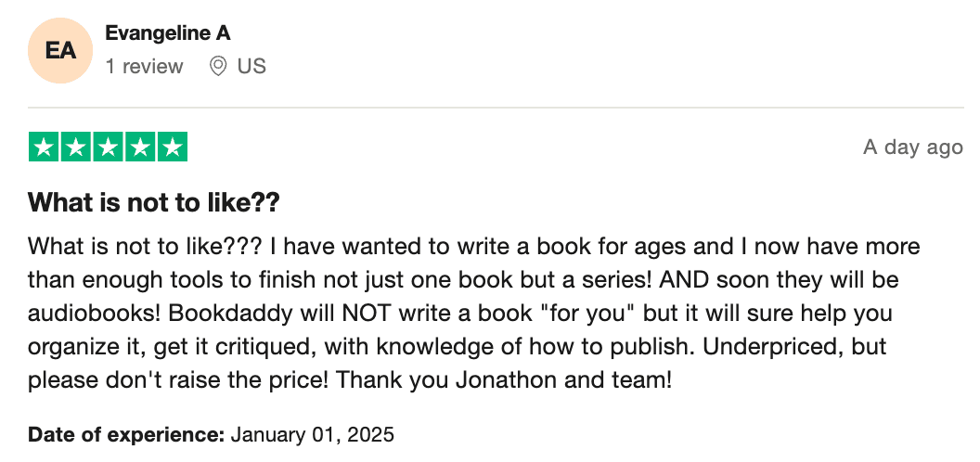Click the horizontal divider below reviewer info

(490, 108)
